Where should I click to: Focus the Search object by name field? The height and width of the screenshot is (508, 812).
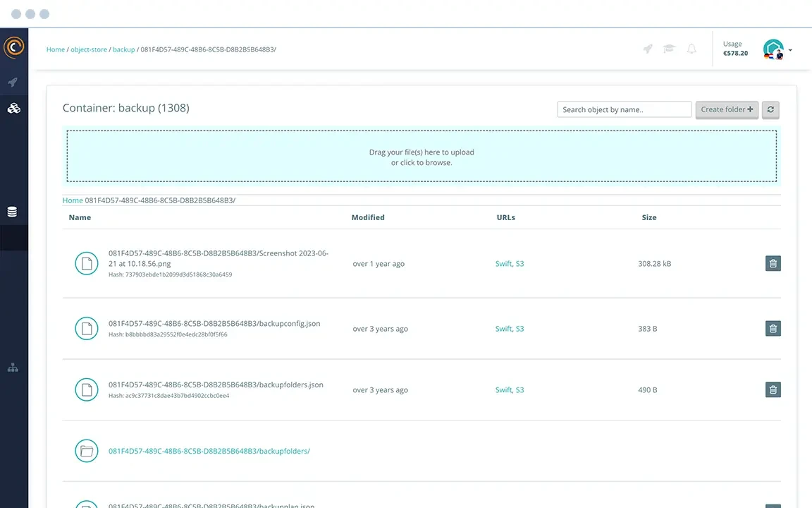(x=625, y=109)
